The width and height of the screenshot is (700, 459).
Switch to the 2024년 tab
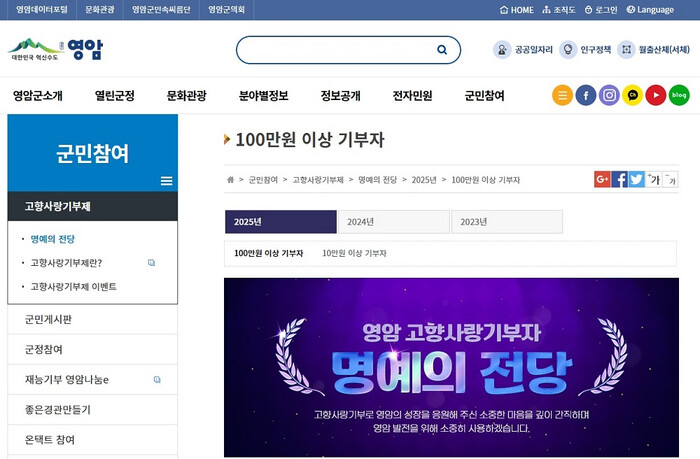(x=393, y=221)
